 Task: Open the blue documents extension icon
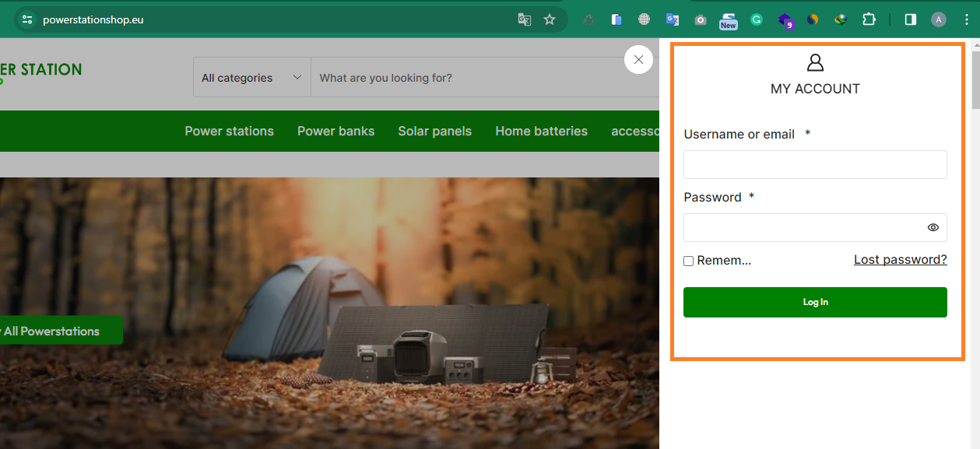pos(616,19)
